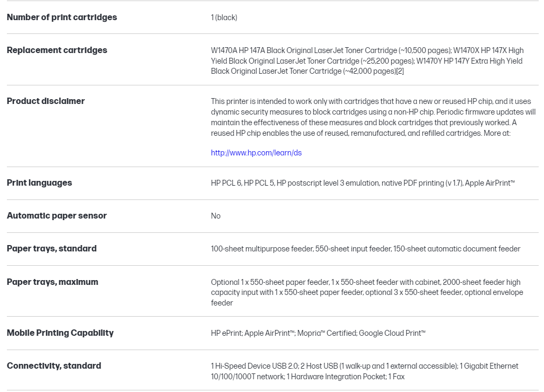
Task: Click the Automatic paper sensor label
Action: (x=57, y=215)
